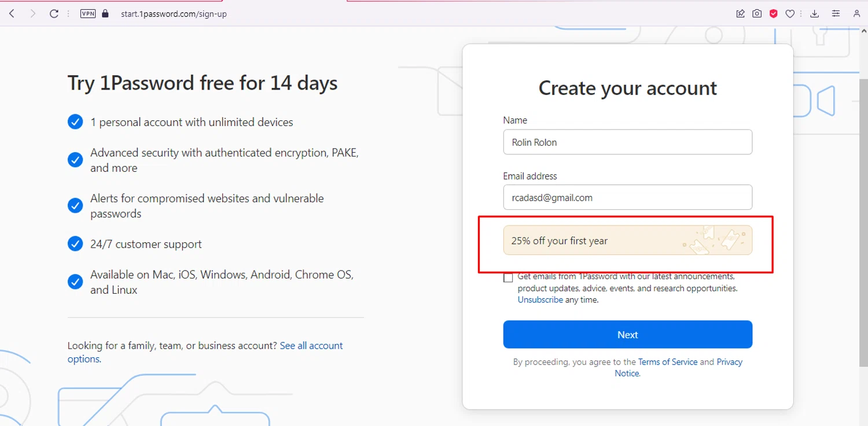Screen dimensions: 868x426
Task: Click the Try 1Password free for 14 days heading
Action: [x=203, y=83]
